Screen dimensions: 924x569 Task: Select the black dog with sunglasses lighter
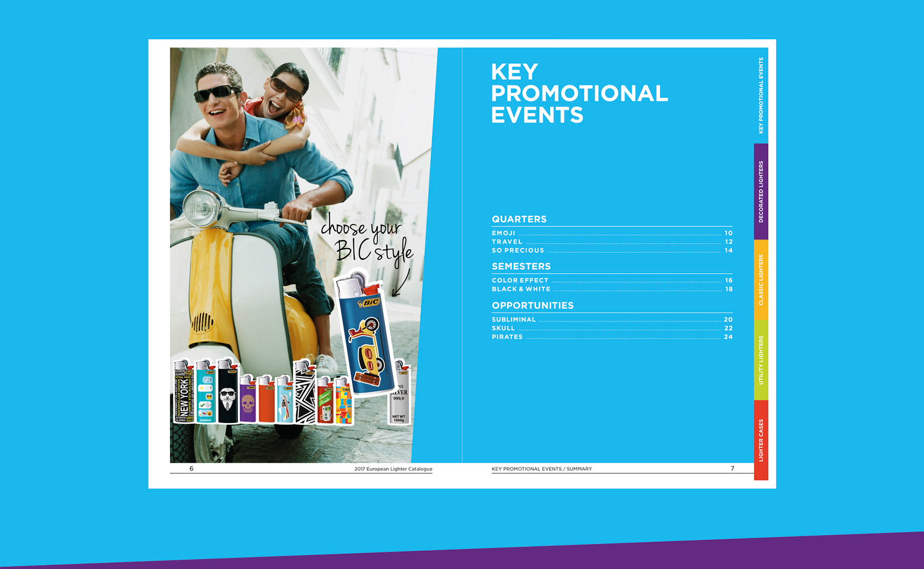click(x=227, y=392)
